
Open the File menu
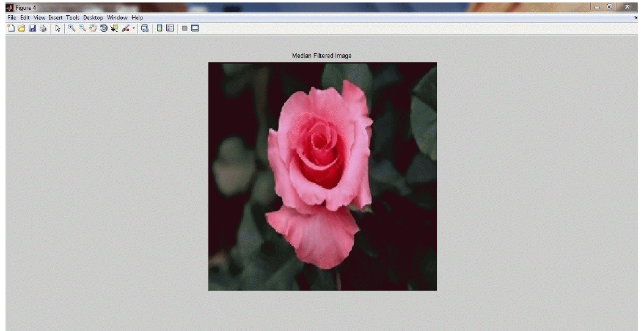11,18
